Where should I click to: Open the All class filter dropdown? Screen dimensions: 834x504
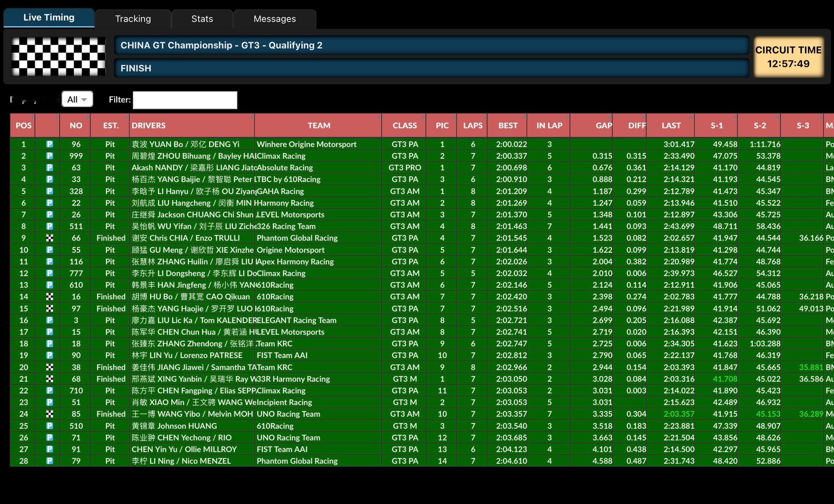tap(77, 99)
